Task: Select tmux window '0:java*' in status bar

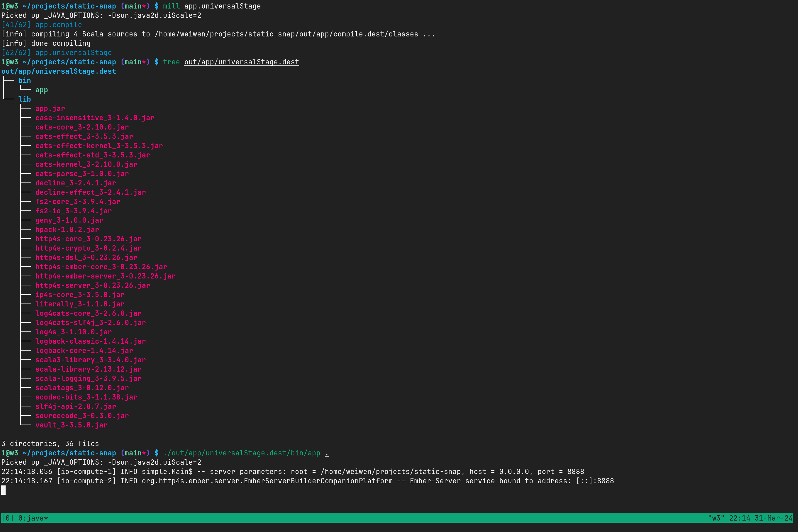Action: click(33, 518)
